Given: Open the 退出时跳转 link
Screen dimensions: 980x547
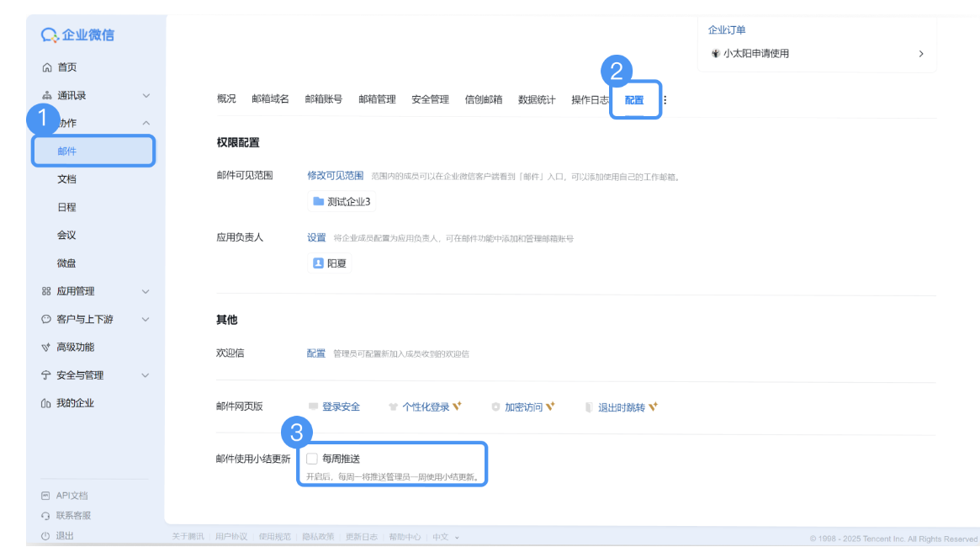Looking at the screenshot, I should 622,407.
